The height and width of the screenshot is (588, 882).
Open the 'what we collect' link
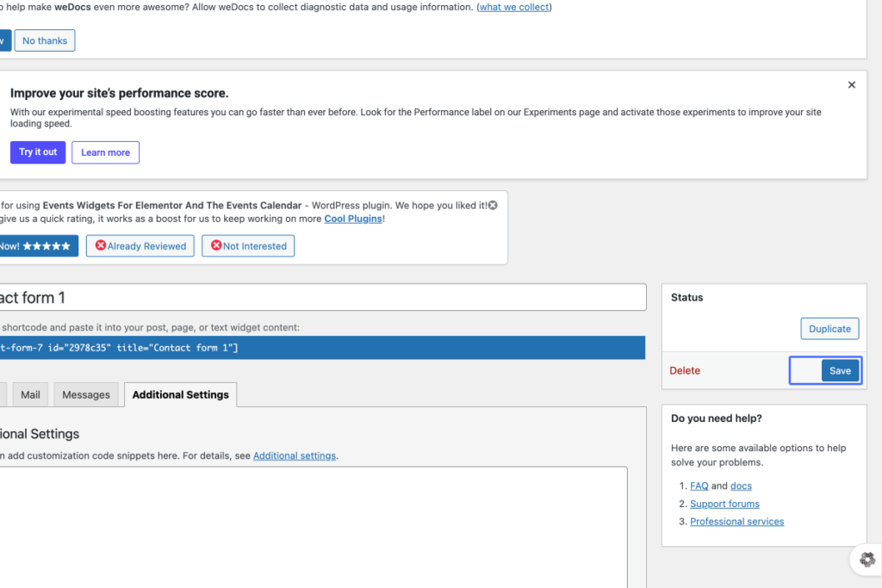(514, 7)
